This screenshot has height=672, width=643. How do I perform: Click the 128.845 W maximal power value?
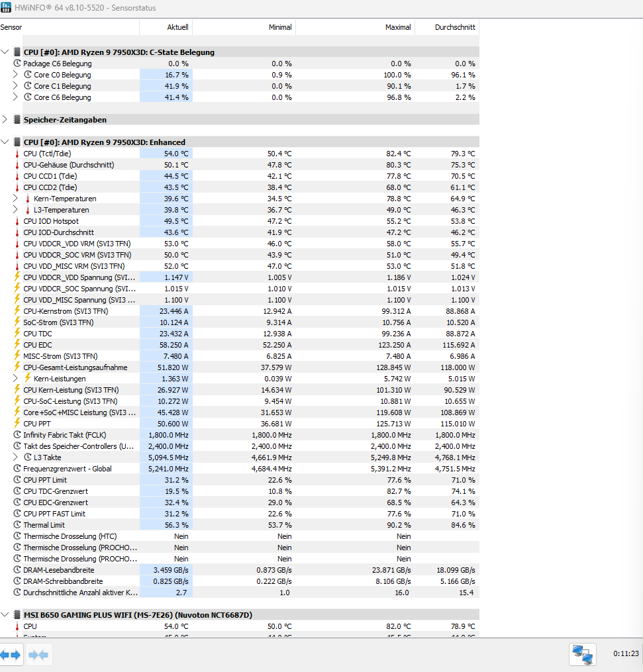tap(394, 367)
